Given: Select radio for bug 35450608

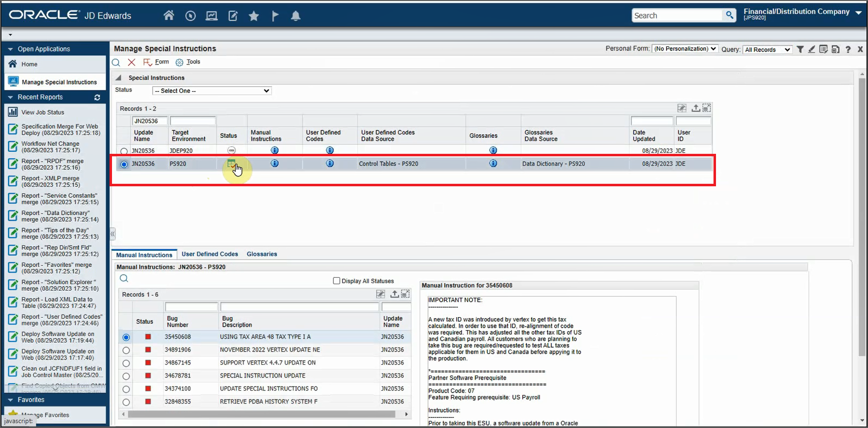Looking at the screenshot, I should click(x=126, y=337).
